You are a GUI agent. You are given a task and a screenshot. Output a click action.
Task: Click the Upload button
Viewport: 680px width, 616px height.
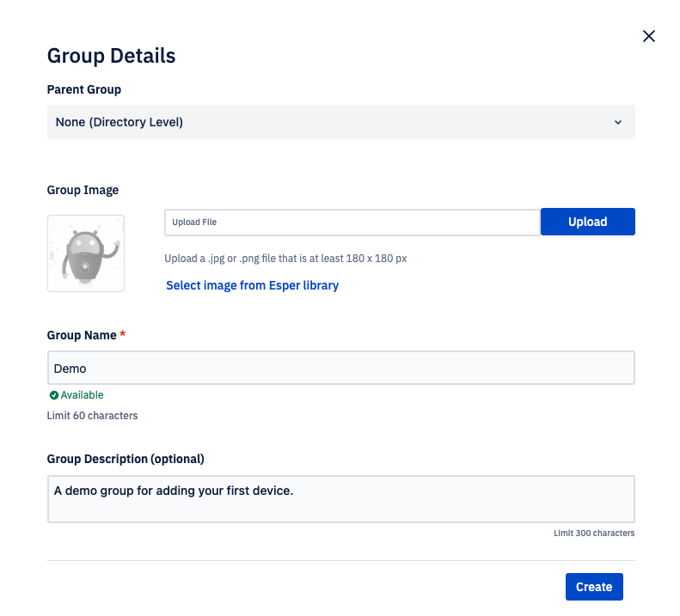tap(588, 222)
